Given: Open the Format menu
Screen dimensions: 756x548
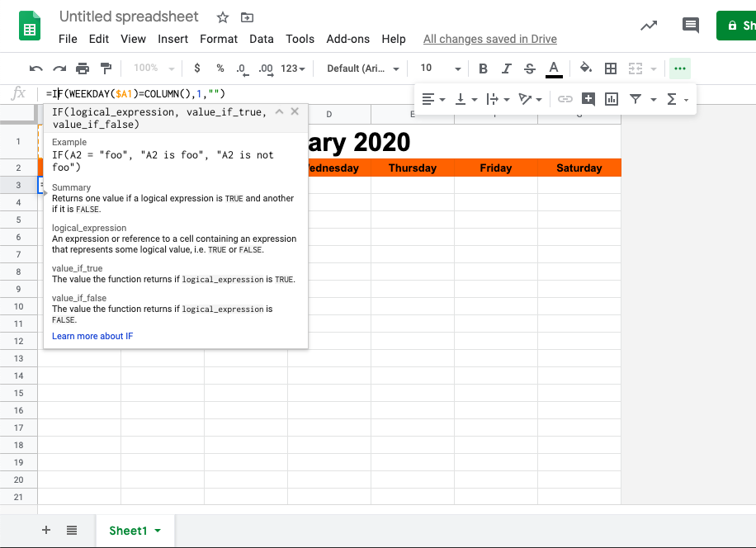Looking at the screenshot, I should pyautogui.click(x=219, y=39).
